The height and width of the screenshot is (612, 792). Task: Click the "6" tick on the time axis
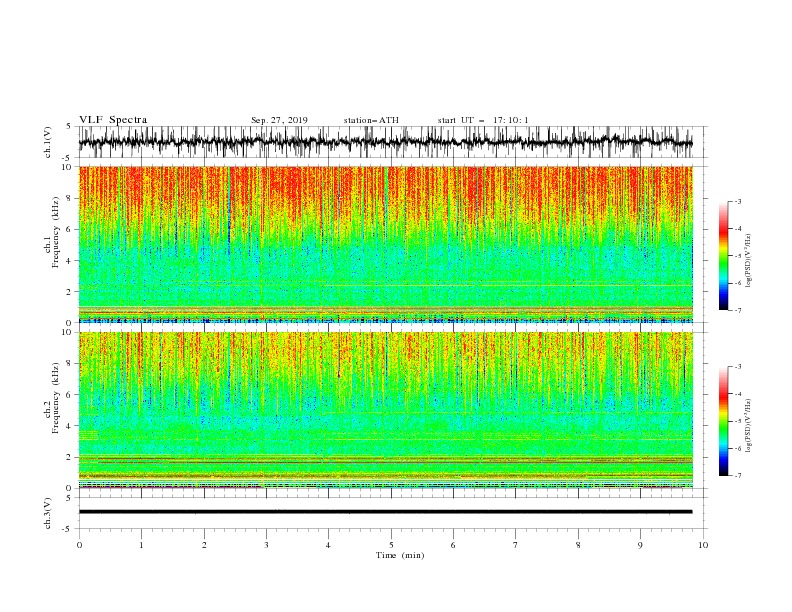point(453,545)
